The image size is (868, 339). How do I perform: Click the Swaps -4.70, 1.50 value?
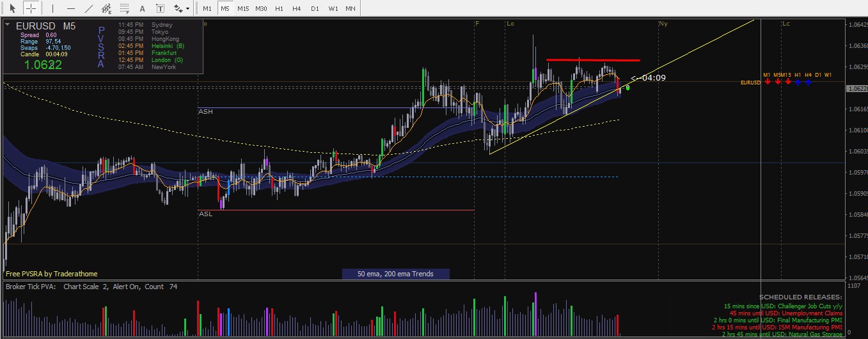click(x=58, y=48)
